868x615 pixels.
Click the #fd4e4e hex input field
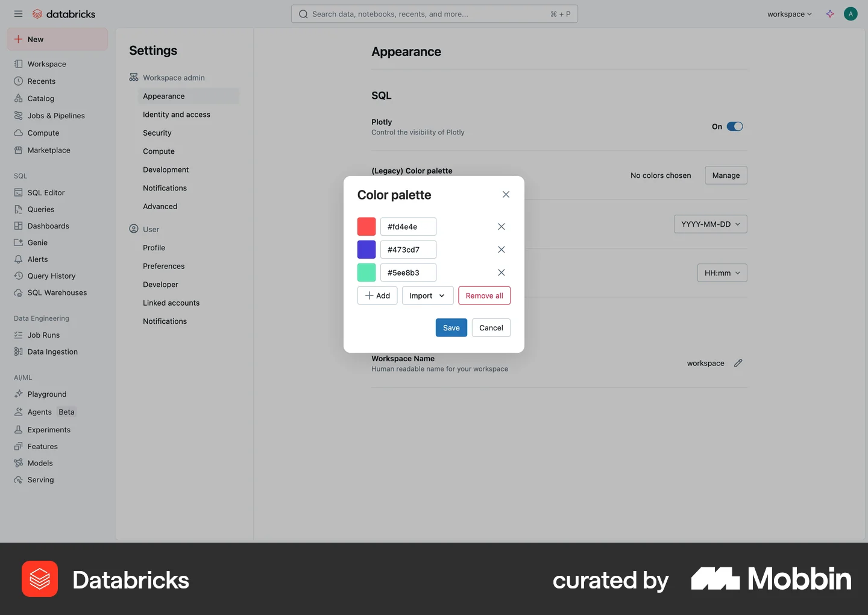pos(408,227)
